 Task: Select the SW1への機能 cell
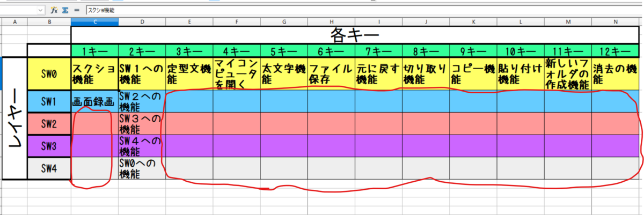point(142,74)
